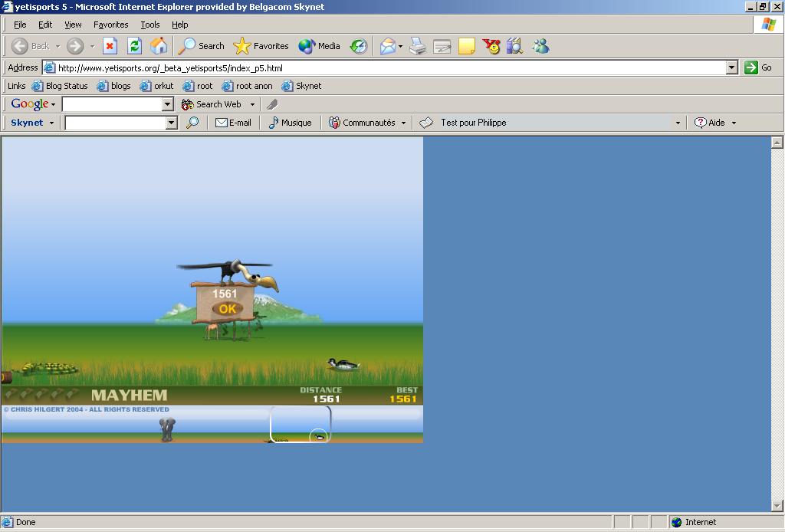Image resolution: width=785 pixels, height=532 pixels.
Task: Expand the Back history dropdown arrow
Action: 57,47
